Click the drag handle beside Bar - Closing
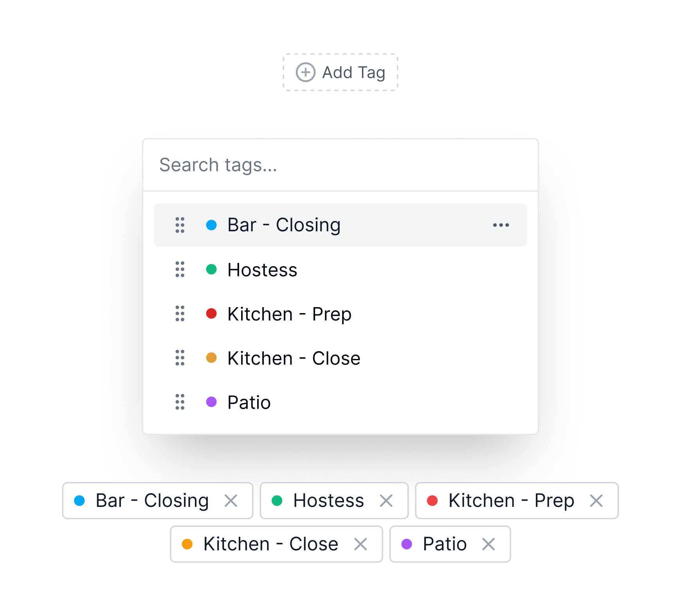 [x=180, y=225]
